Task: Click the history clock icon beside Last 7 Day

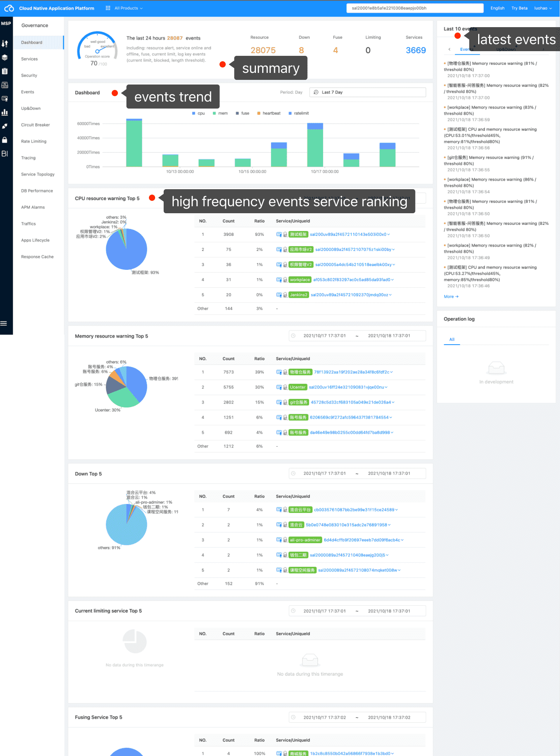Action: click(x=316, y=92)
